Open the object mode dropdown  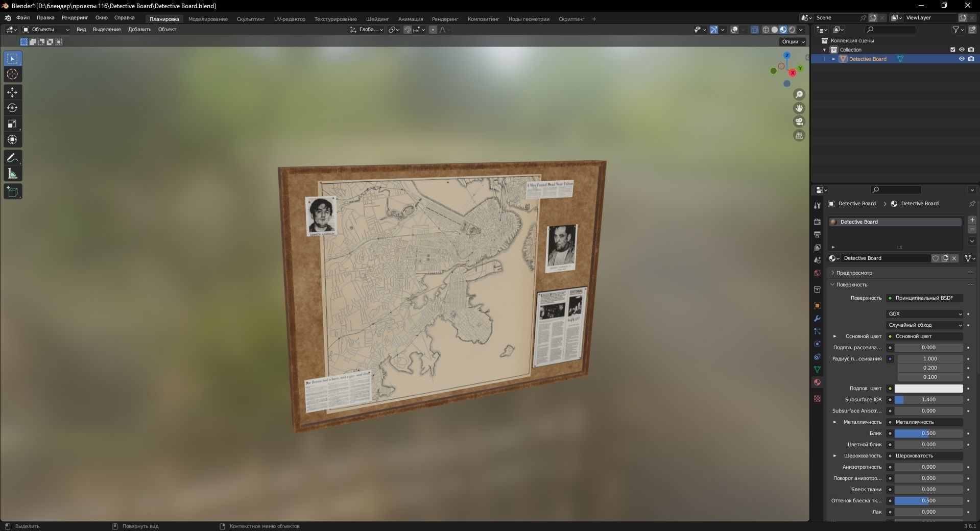point(46,30)
